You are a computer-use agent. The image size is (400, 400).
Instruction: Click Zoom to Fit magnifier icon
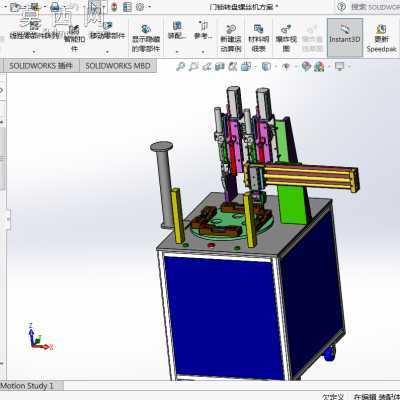click(x=180, y=67)
